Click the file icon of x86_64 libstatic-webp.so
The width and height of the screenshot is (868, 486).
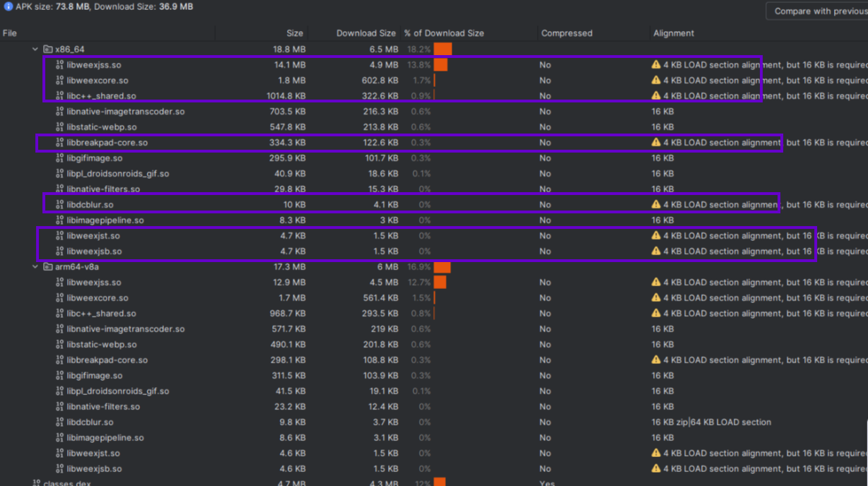pos(59,127)
